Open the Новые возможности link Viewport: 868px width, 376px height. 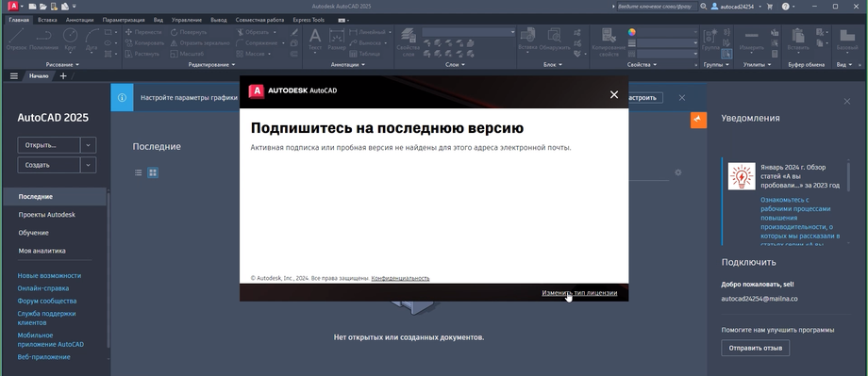click(49, 275)
